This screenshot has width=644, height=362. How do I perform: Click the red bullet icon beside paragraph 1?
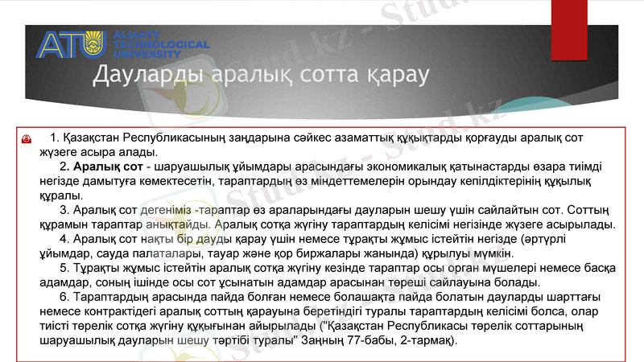[27, 139]
